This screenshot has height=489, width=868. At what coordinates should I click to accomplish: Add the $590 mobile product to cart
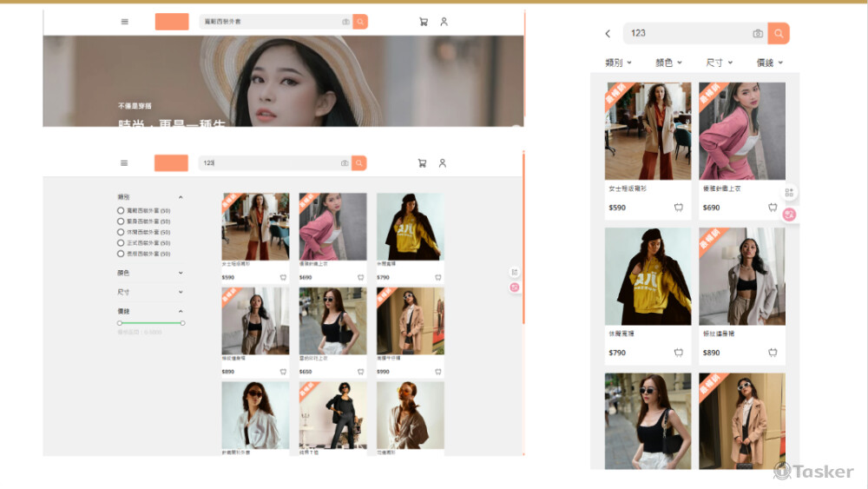[678, 208]
